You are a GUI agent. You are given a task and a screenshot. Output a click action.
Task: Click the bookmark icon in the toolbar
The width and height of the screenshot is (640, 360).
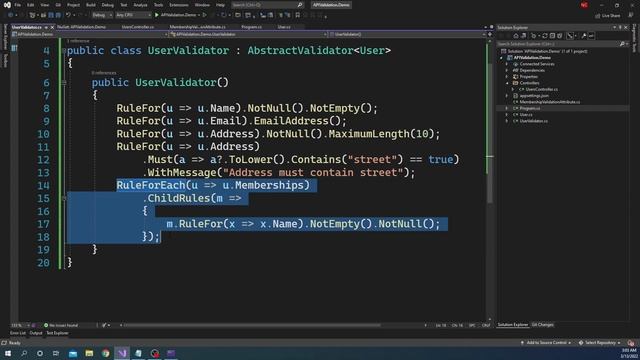click(x=298, y=15)
